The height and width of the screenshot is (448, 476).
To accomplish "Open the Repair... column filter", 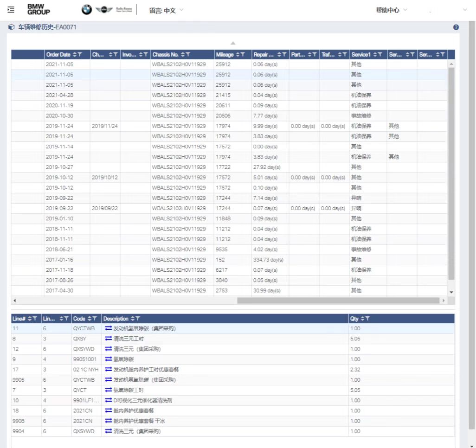I will [284, 55].
